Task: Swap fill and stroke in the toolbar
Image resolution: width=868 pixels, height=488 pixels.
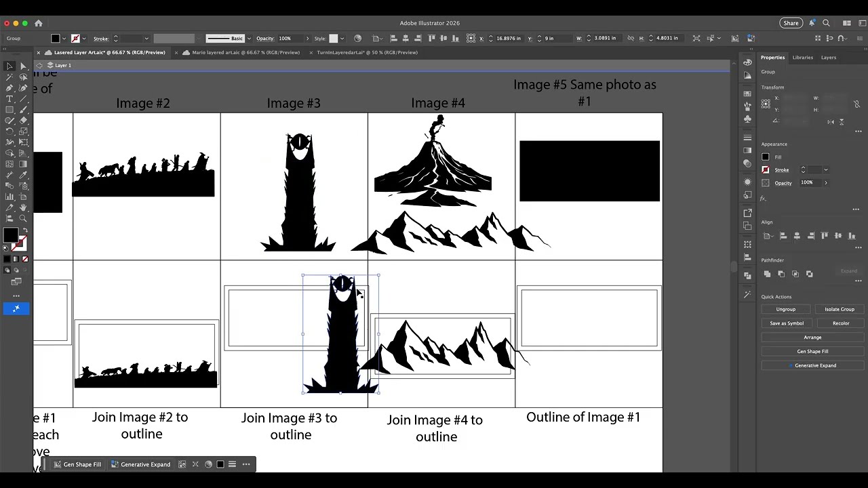Action: [24, 230]
